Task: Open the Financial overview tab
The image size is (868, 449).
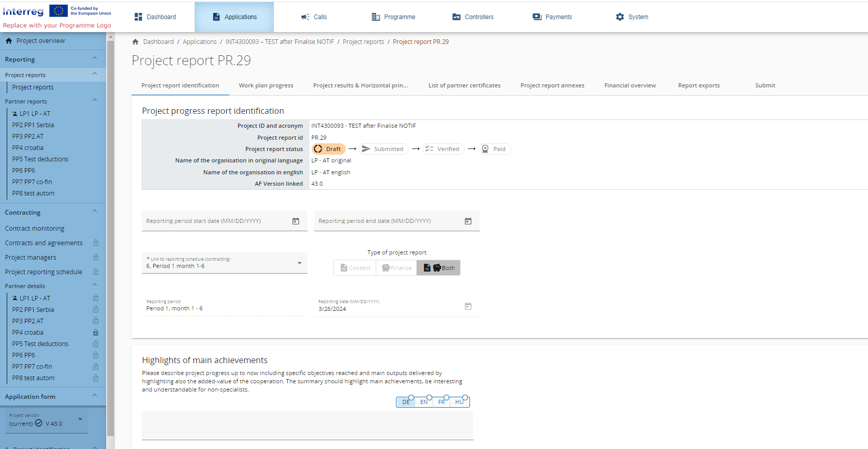Action: coord(629,86)
